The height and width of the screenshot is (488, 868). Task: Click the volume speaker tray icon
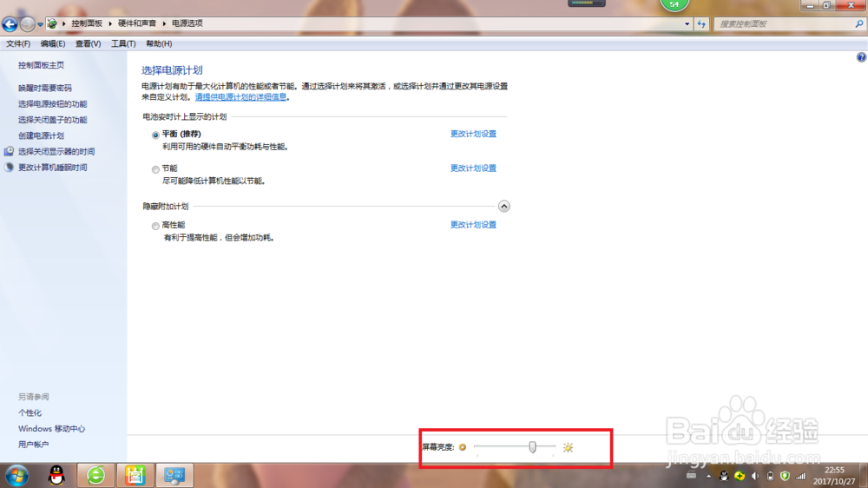click(x=755, y=476)
